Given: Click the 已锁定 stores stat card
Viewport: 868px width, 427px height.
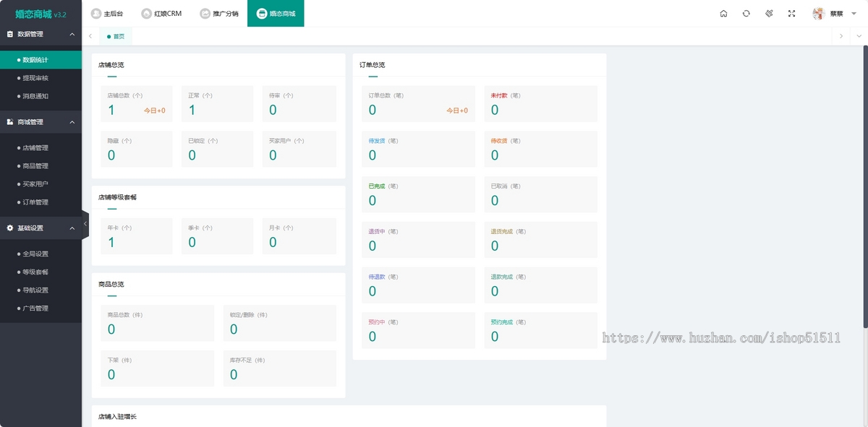Looking at the screenshot, I should 218,149.
